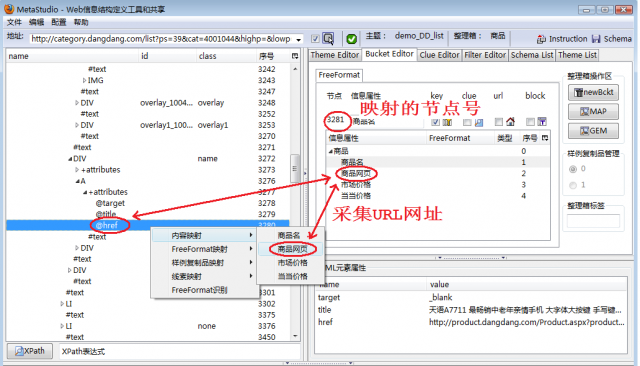Image resolution: width=640 pixels, height=366 pixels.
Task: Click the 整理箱标签 text box
Action: tap(593, 221)
